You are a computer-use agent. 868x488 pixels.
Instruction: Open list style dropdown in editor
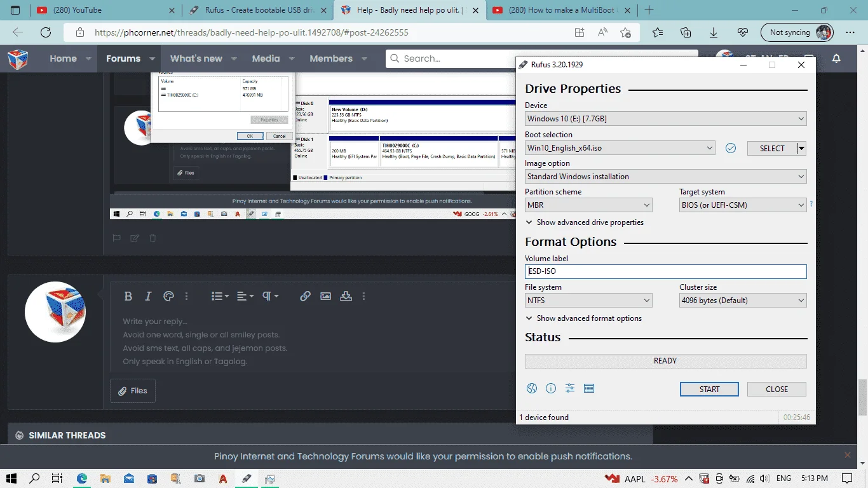pos(220,296)
